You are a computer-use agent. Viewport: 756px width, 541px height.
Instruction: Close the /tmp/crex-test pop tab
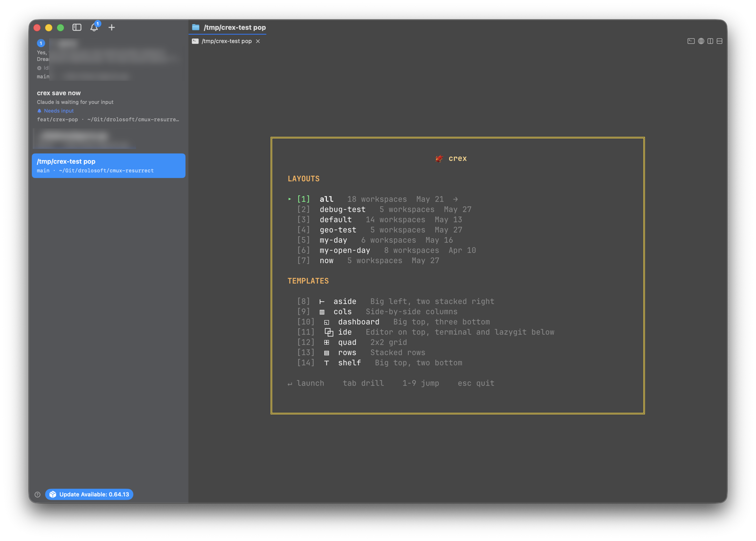point(258,41)
